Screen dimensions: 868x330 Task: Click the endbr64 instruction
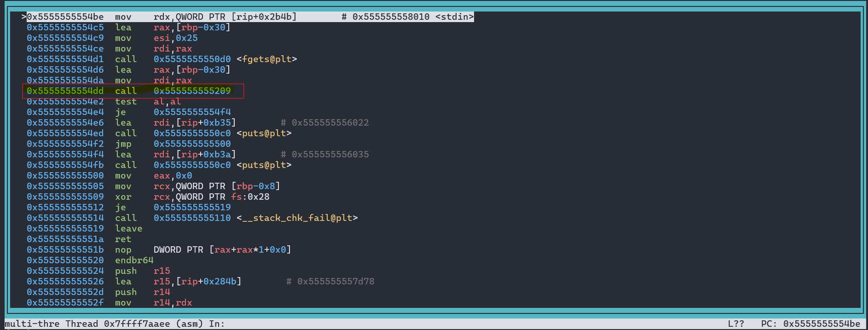(134, 261)
